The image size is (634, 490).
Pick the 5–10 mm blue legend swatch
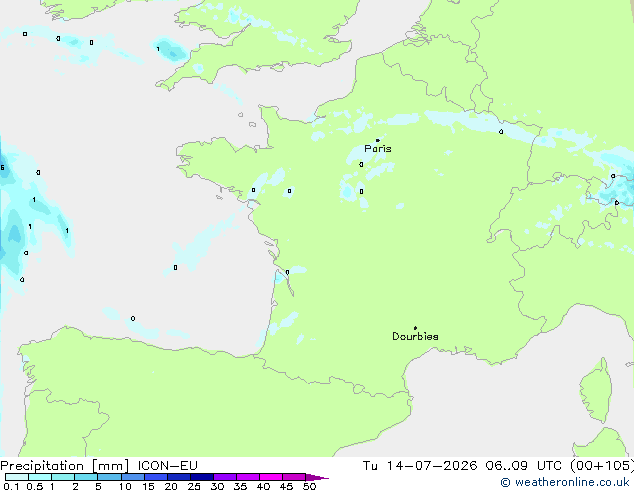(x=109, y=477)
